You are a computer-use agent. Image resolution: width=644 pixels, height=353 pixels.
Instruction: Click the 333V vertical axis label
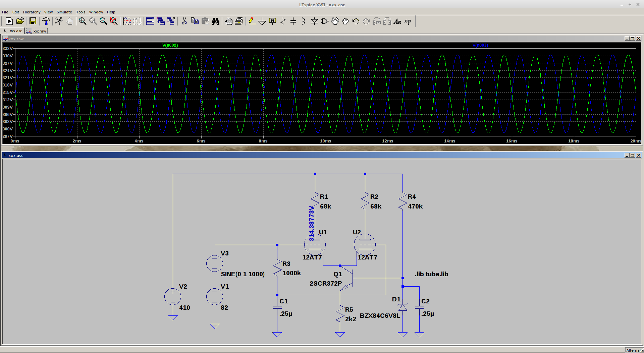tap(7, 49)
